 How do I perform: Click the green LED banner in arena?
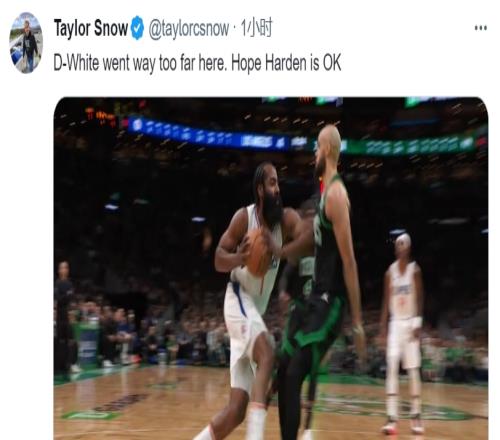point(408,145)
